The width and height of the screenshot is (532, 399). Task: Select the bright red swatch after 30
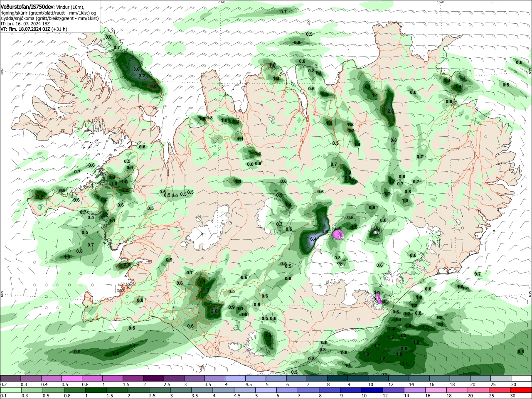522,390
